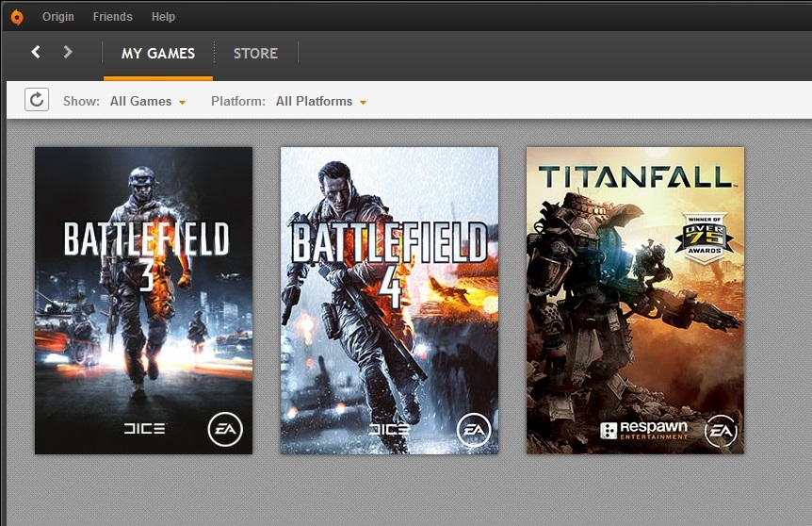Go back with the left arrow
Screen dimensions: 812x526
coord(36,52)
